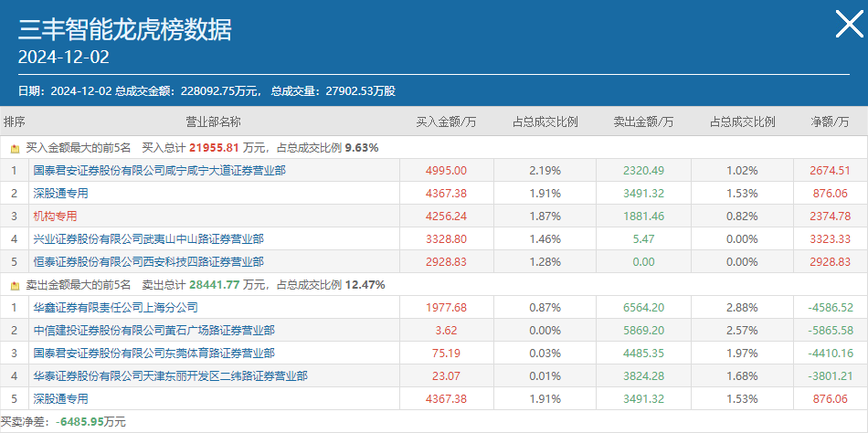
Task: Select buy amount 75.19
Action: 446,354
